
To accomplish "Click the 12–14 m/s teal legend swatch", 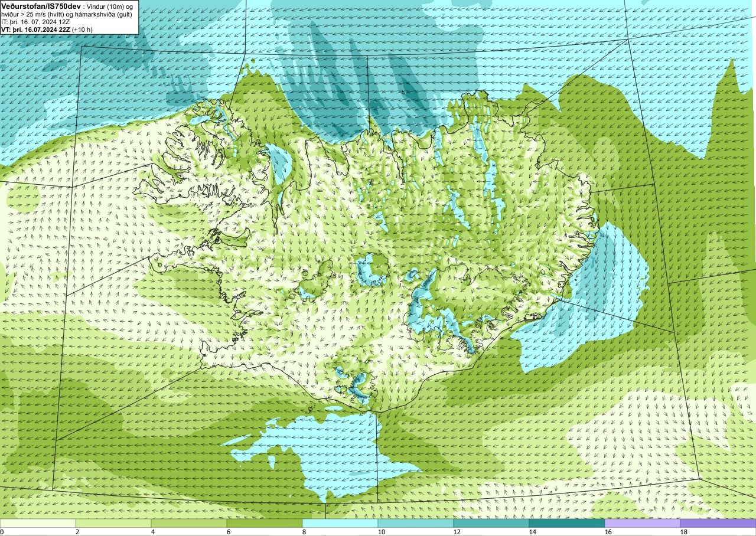I will click(x=491, y=523).
